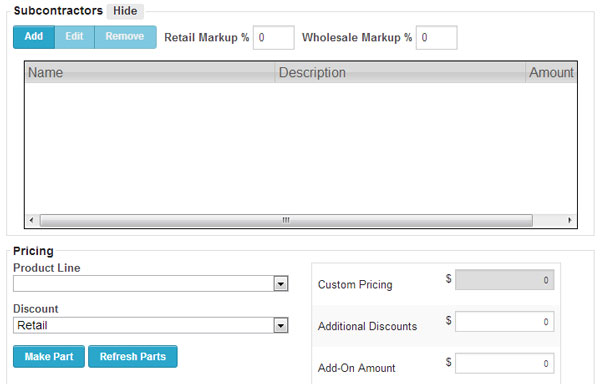The height and width of the screenshot is (384, 600).
Task: Sort by the Name column header
Action: point(150,72)
